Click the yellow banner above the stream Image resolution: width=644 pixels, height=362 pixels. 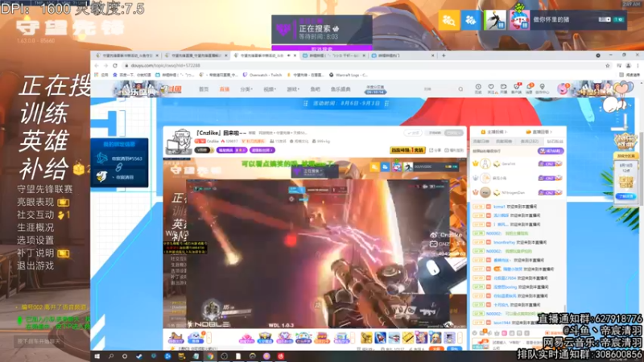pos(407,150)
